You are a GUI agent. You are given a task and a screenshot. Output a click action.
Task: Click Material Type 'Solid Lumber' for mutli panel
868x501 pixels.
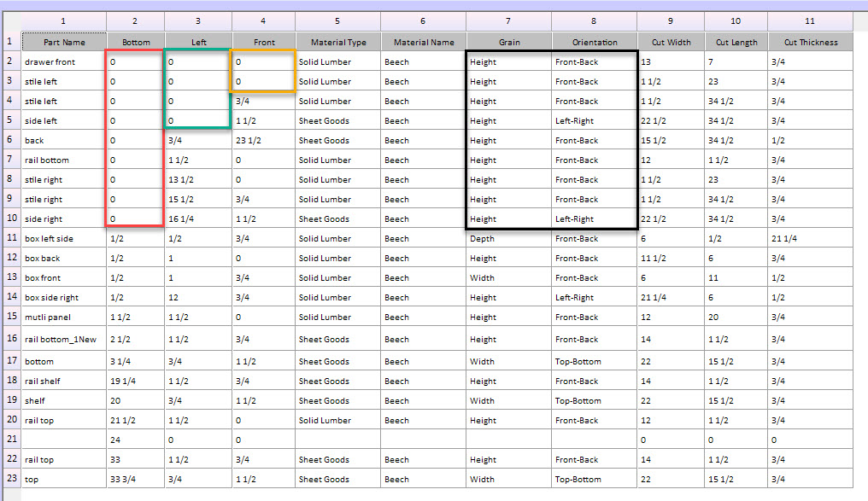click(x=338, y=317)
